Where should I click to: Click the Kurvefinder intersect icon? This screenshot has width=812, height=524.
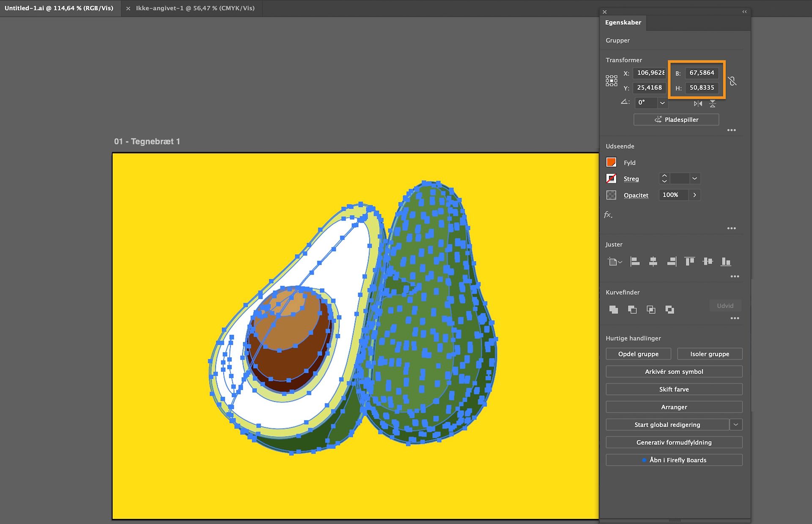click(651, 309)
